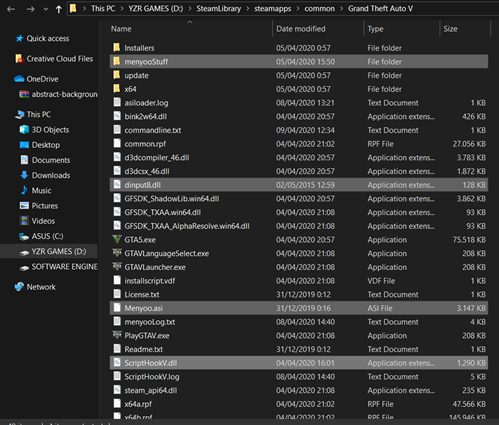
Task: Open Documents in navigation pane
Action: click(x=51, y=160)
